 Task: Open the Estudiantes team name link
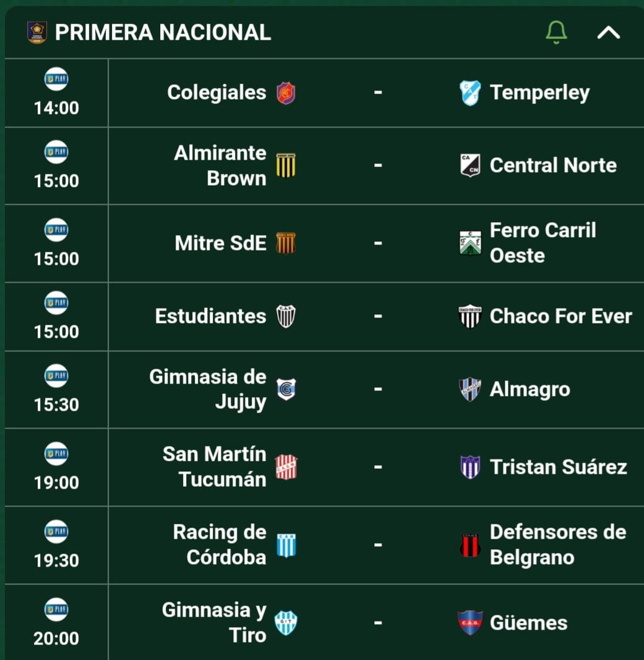(x=210, y=316)
